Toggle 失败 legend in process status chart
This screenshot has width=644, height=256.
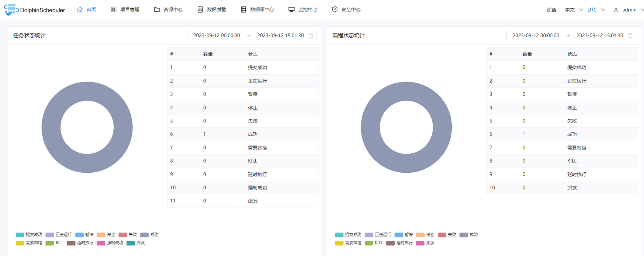coord(447,235)
